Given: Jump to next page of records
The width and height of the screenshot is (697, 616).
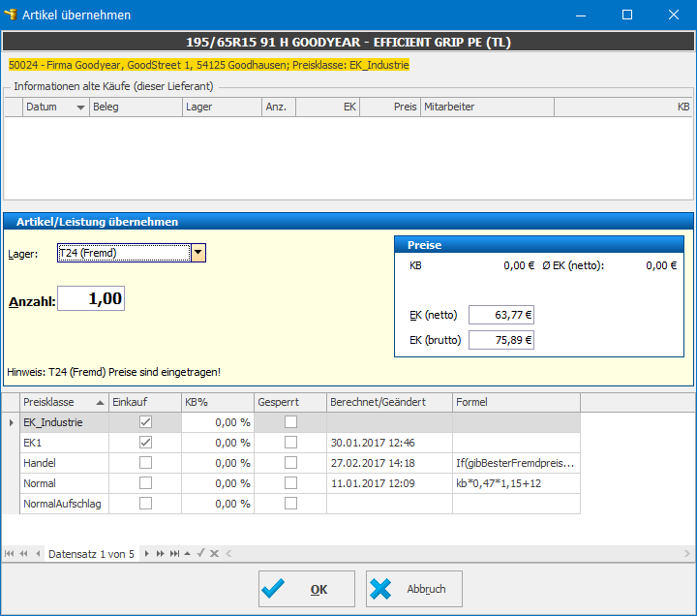Looking at the screenshot, I should point(160,554).
